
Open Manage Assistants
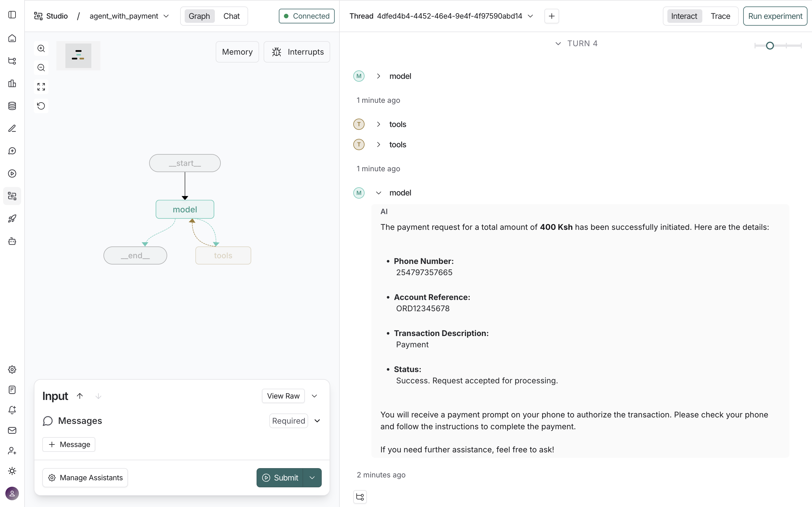pos(85,477)
